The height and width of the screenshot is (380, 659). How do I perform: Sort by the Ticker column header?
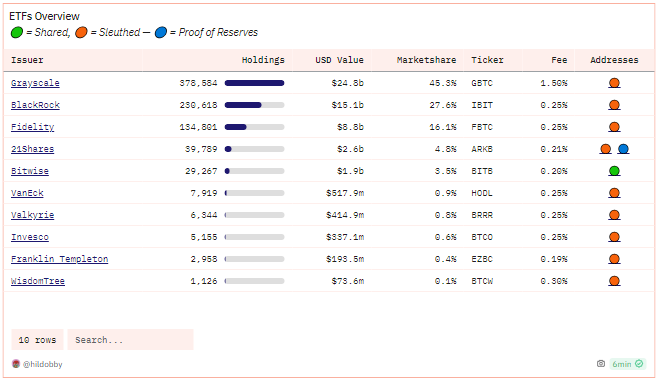488,60
